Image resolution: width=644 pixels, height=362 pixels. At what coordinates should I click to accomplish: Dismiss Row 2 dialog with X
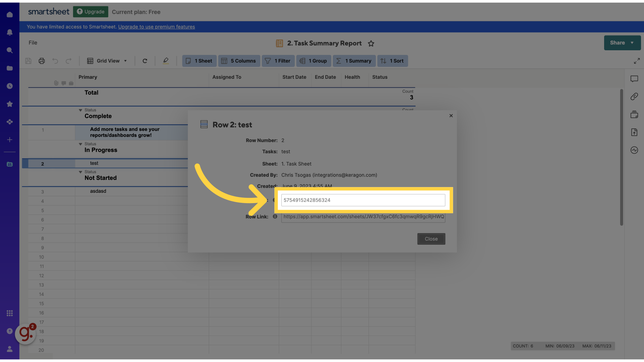(x=451, y=116)
